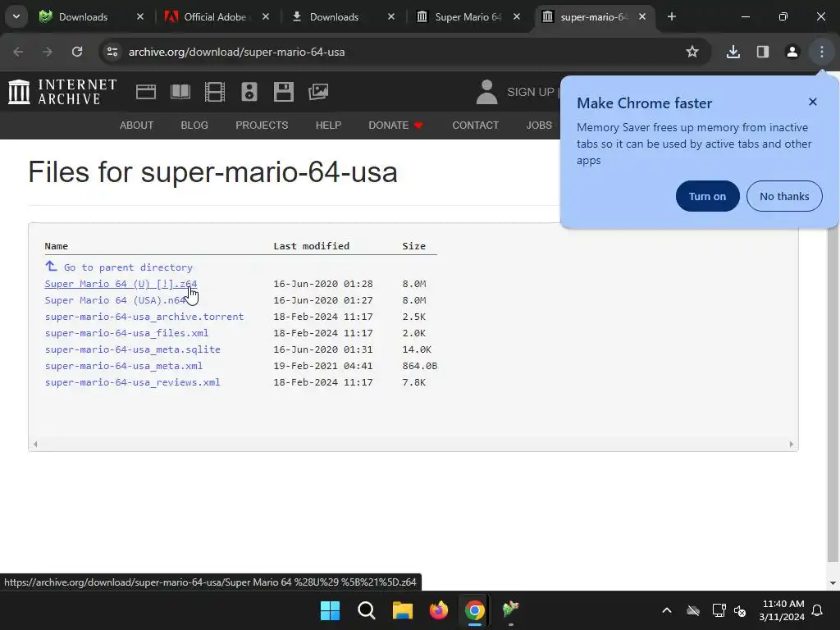Toggle the Chrome side panel icon
Screen dimensions: 840x630
(763, 52)
